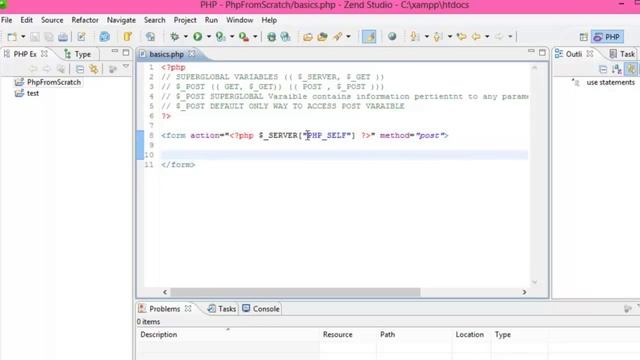Click the External Tools run icon

coord(244,37)
